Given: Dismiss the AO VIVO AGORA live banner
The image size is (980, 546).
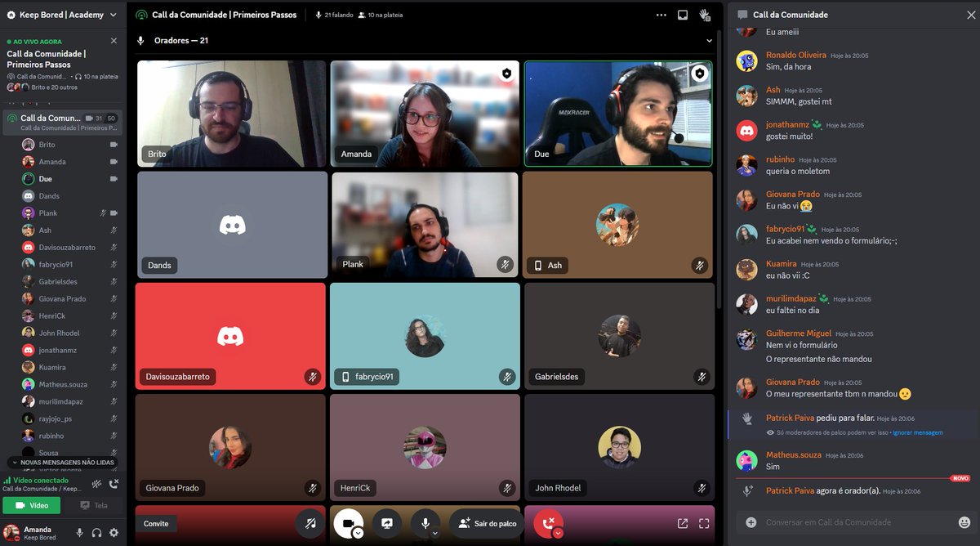Looking at the screenshot, I should 114,41.
